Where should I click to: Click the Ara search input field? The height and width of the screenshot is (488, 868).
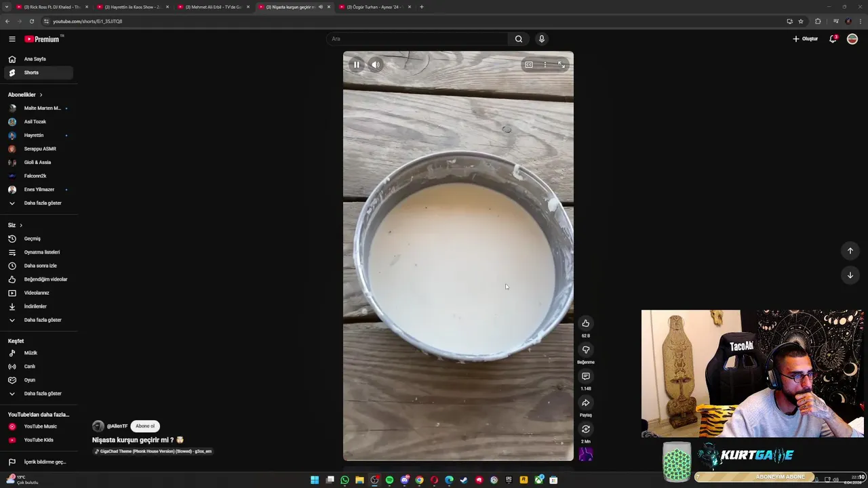[x=417, y=39]
